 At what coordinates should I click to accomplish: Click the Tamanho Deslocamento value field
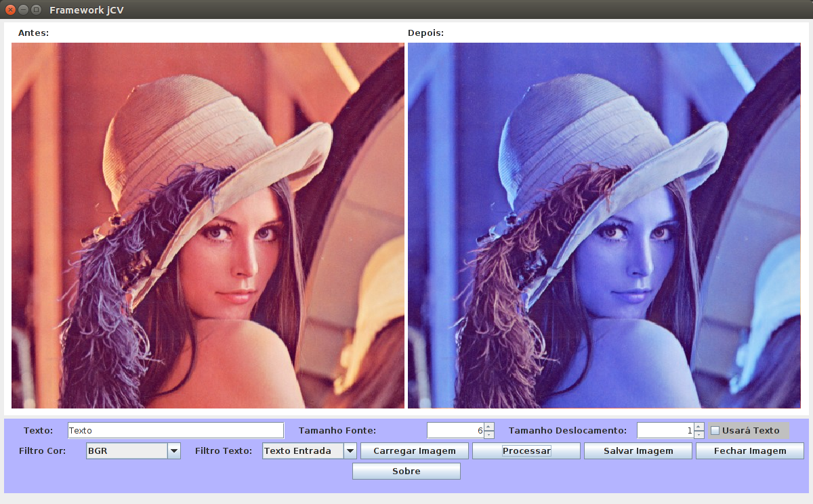(665, 430)
